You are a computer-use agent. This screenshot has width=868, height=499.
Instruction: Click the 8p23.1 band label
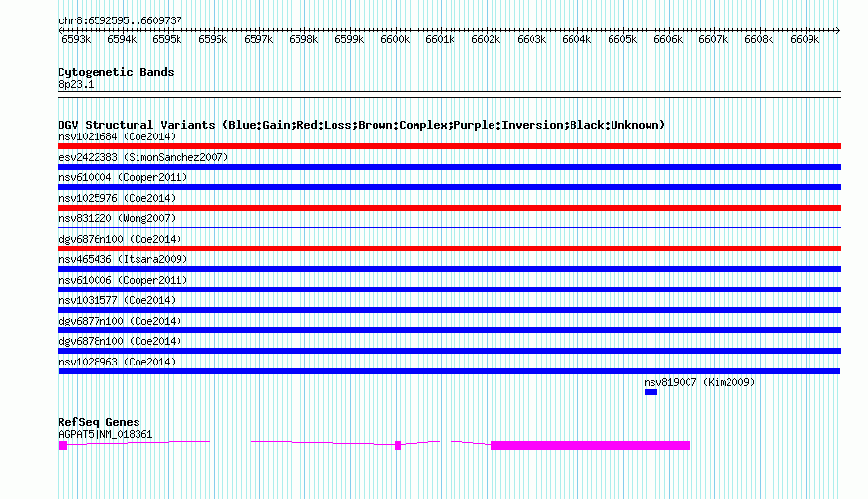pos(76,84)
